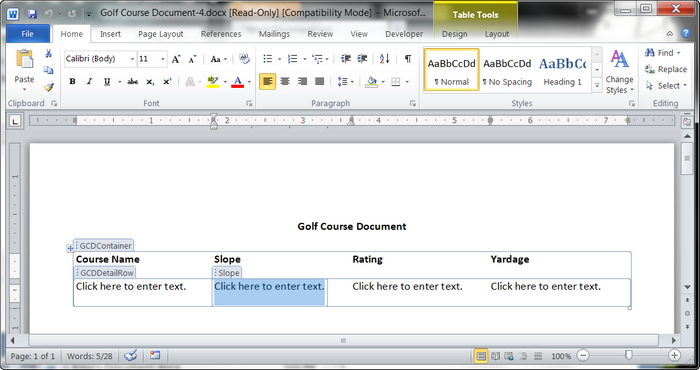Toggle Superscript formatting
The image size is (700, 370).
(167, 82)
